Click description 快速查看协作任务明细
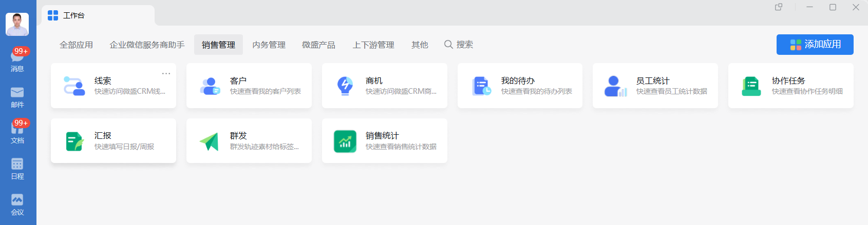This screenshot has height=225, width=868. pyautogui.click(x=807, y=91)
